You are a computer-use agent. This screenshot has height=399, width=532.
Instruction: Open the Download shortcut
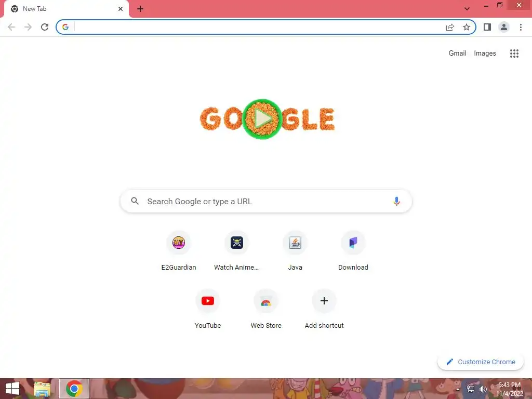click(353, 251)
